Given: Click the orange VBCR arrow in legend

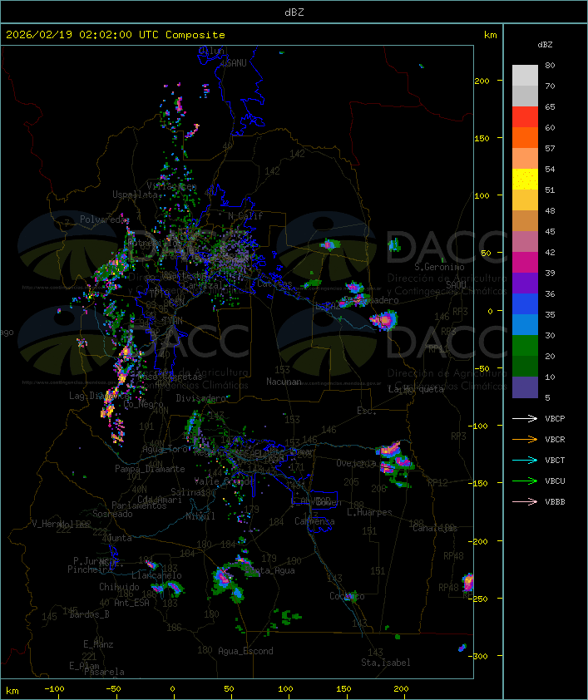Looking at the screenshot, I should [525, 440].
